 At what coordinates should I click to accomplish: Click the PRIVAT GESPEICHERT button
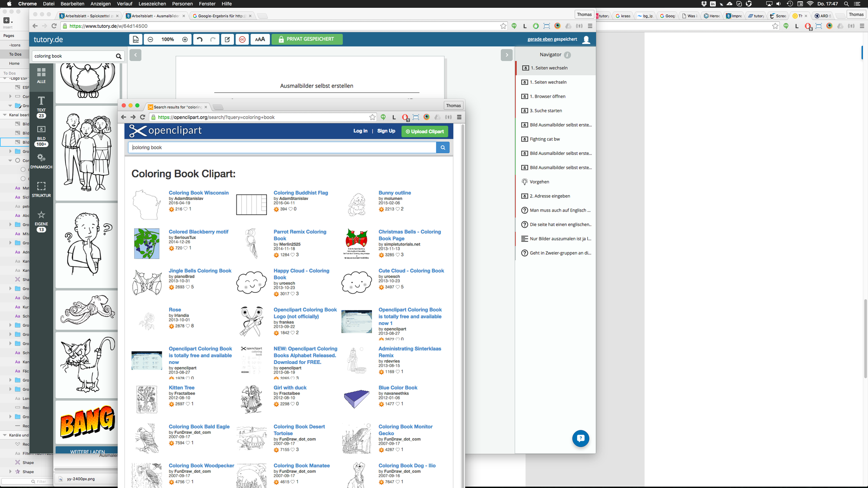click(x=307, y=39)
